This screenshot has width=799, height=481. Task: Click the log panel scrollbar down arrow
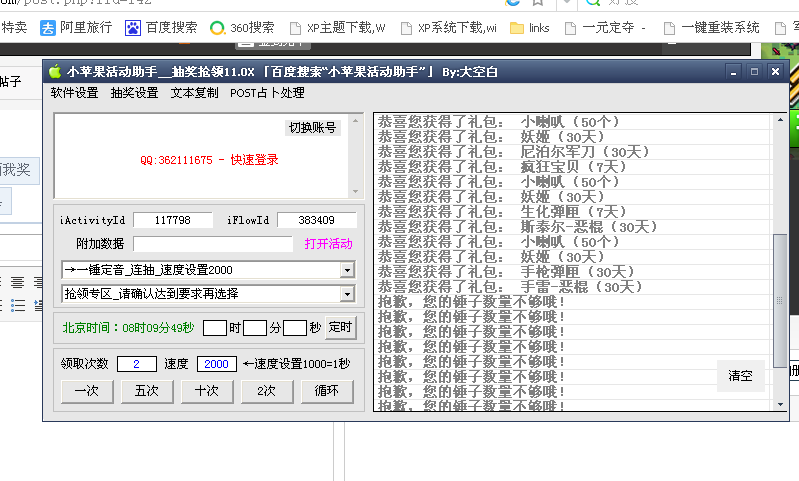coord(780,405)
